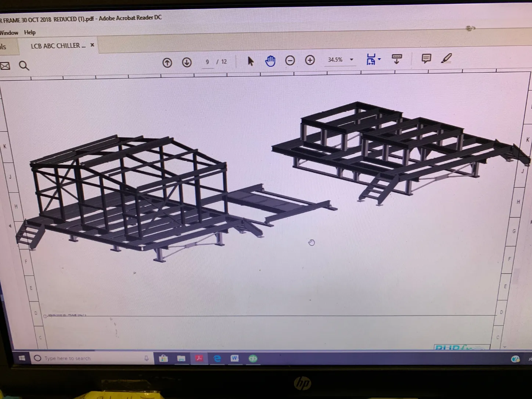Zoom out with the minus button
This screenshot has height=399, width=532.
coord(290,60)
